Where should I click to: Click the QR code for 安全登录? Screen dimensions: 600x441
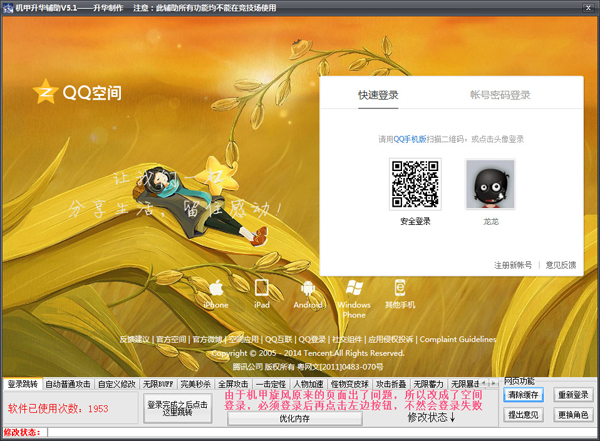click(x=415, y=184)
